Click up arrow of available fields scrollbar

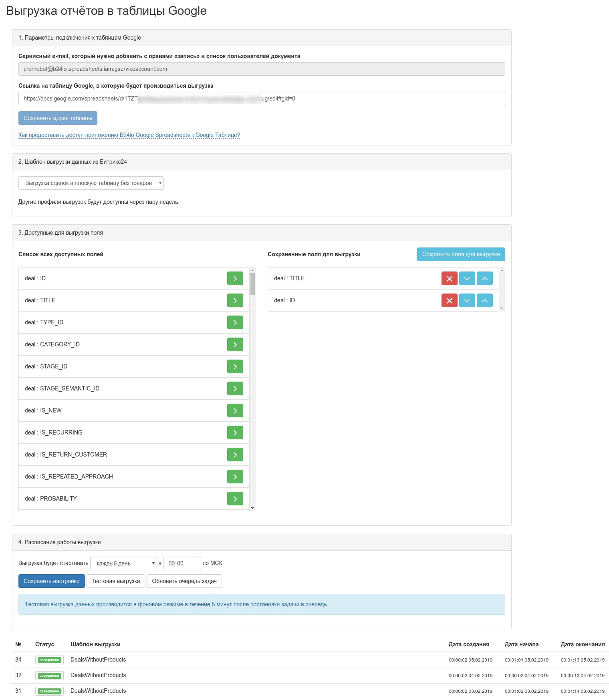252,270
